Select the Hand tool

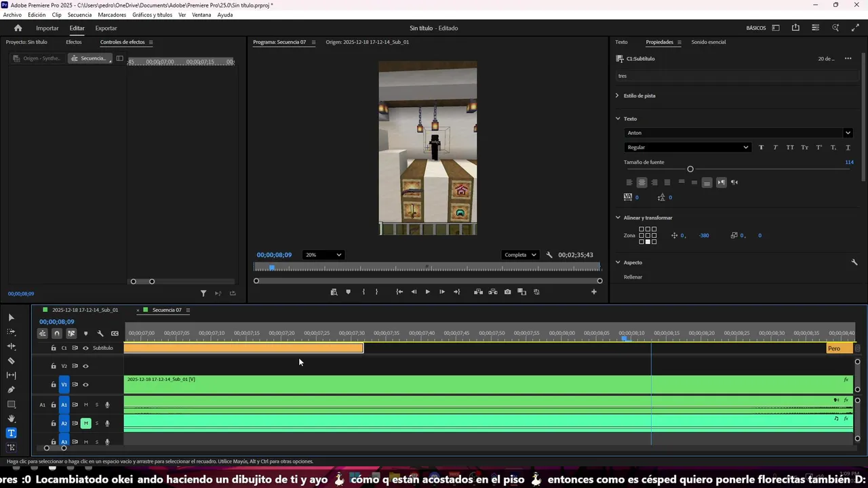point(11,419)
